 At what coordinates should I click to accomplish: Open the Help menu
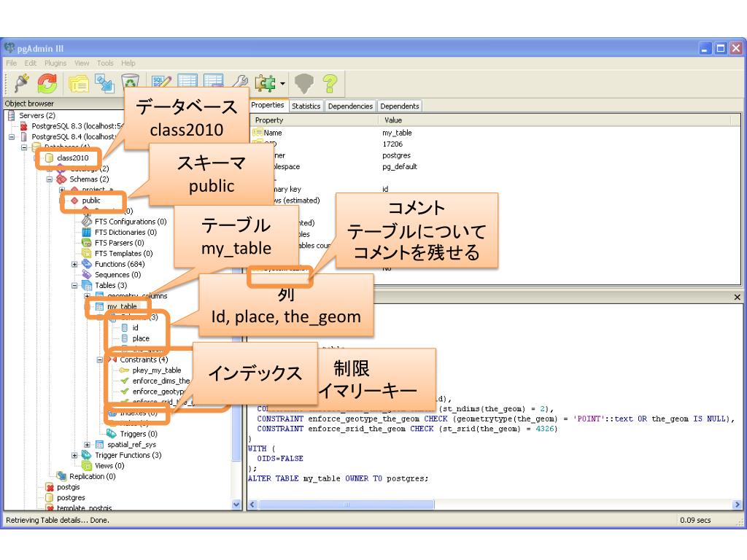[128, 63]
